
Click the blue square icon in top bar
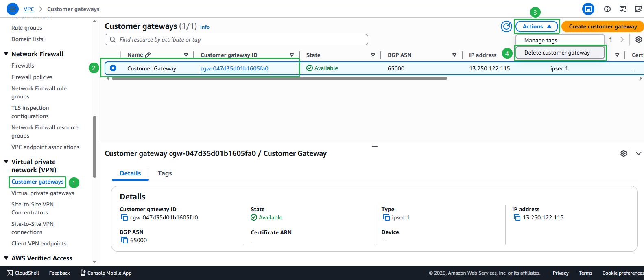(588, 9)
